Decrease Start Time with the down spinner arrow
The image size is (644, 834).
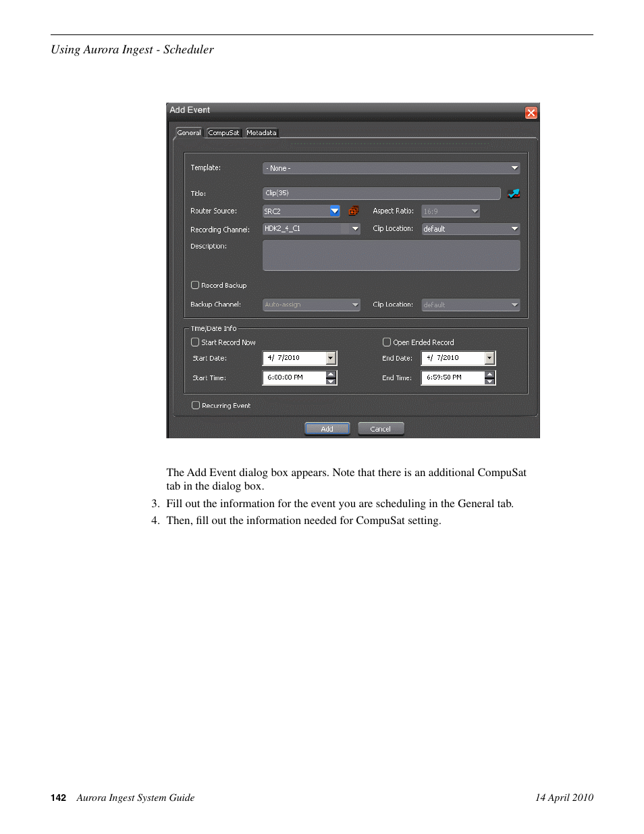pyautogui.click(x=331, y=382)
